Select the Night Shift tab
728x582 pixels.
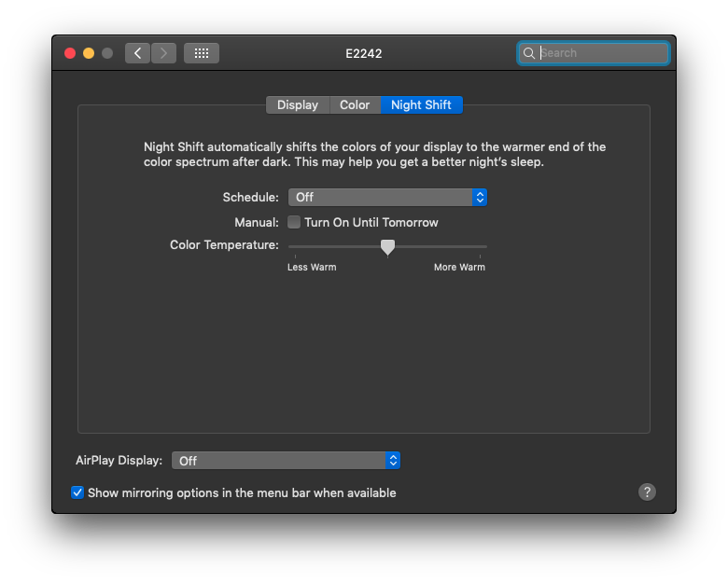[421, 104]
